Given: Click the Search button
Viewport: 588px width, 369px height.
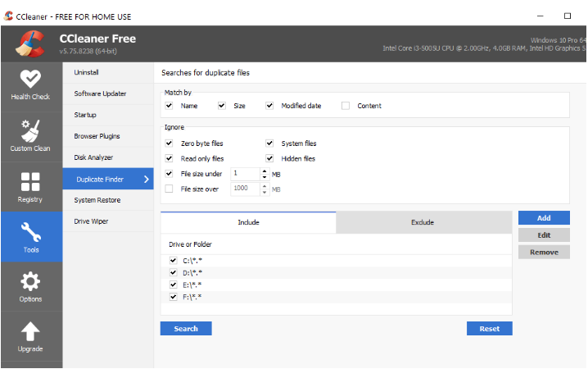Looking at the screenshot, I should 186,329.
